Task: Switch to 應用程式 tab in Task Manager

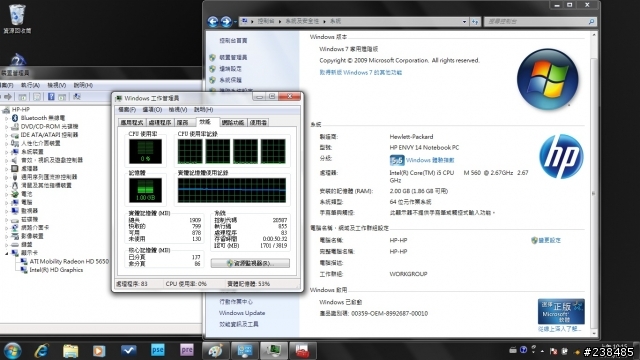Action: pos(132,122)
